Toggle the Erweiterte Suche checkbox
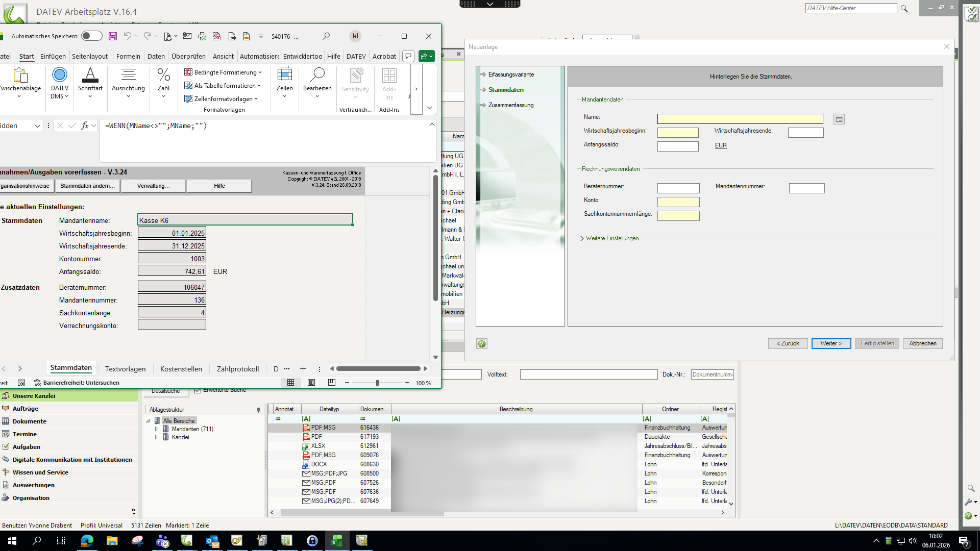The width and height of the screenshot is (980, 551). tap(198, 390)
